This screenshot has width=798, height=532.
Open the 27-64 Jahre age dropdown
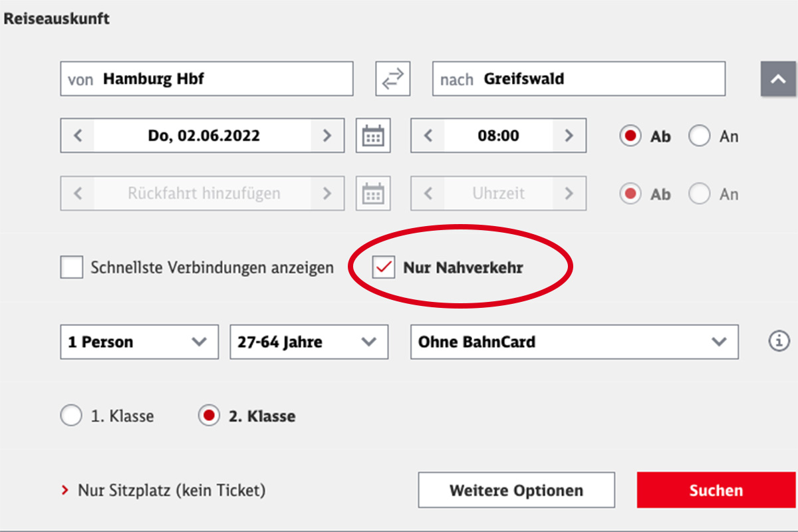point(309,342)
